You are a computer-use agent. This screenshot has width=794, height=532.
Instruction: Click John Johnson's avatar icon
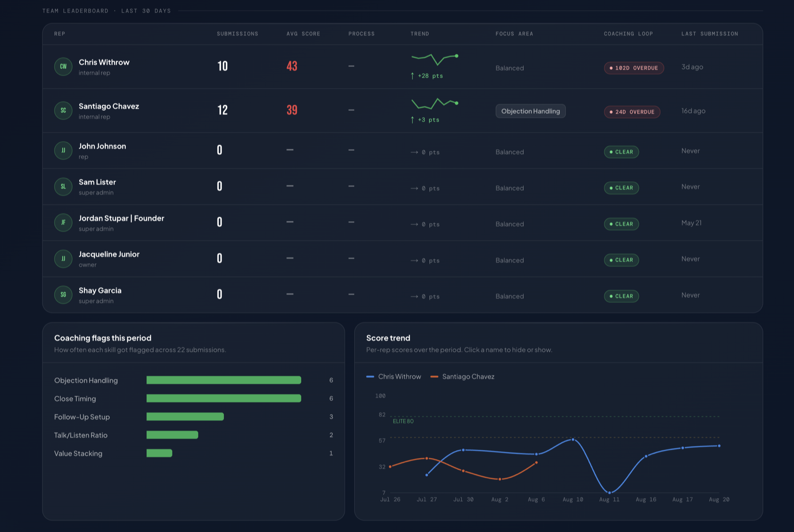63,150
